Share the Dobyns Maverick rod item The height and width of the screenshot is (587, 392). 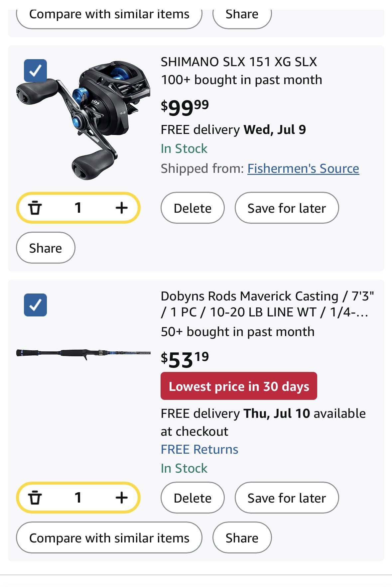(x=242, y=538)
